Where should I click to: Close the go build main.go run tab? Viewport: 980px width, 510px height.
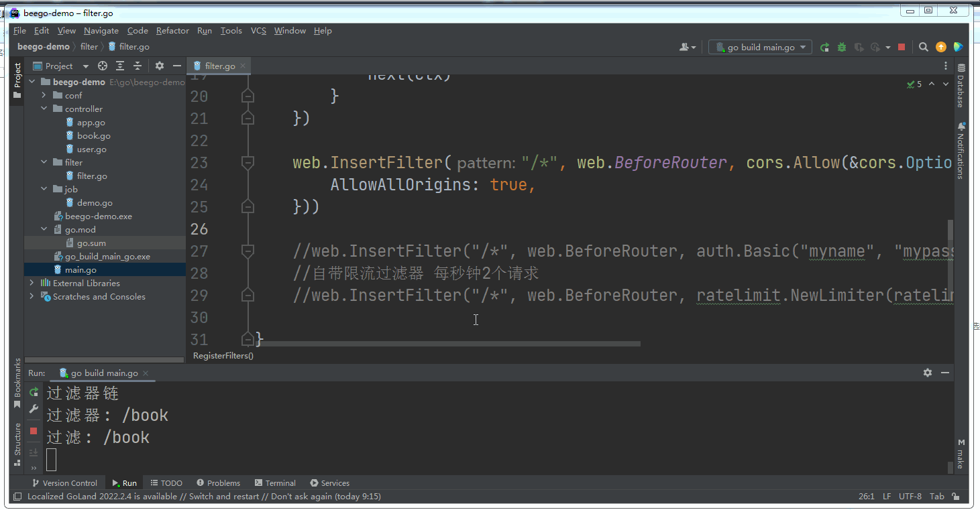146,373
